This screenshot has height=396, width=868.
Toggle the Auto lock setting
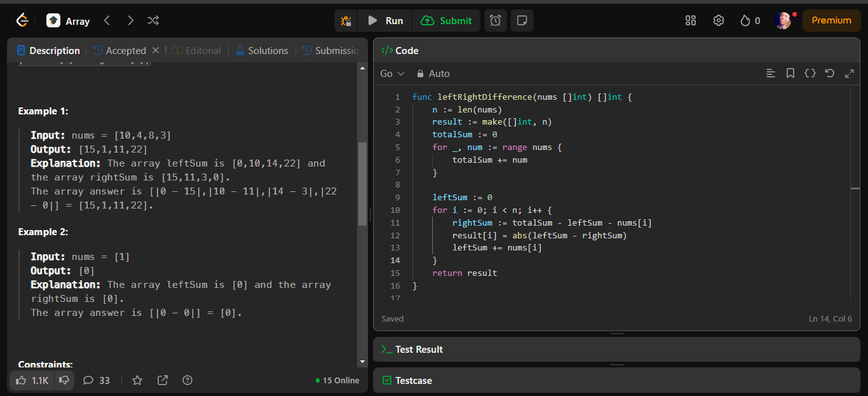433,74
